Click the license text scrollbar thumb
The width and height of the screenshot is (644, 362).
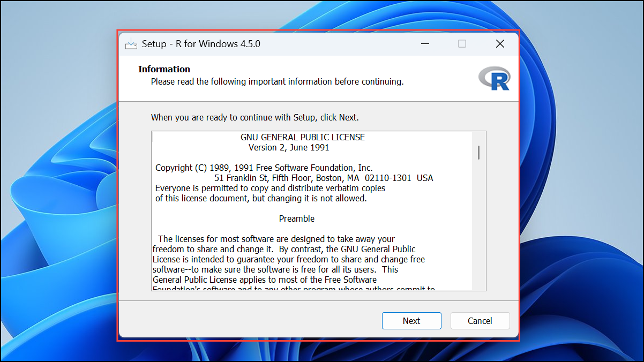(478, 153)
